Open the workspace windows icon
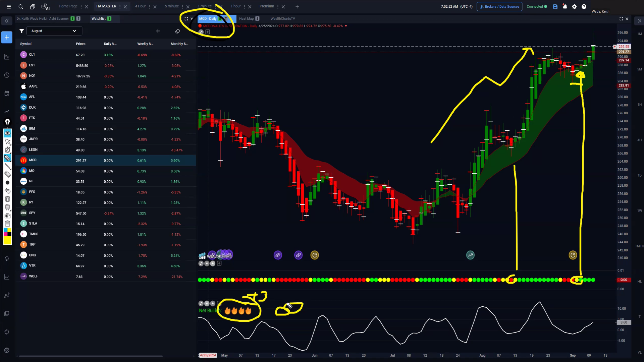This screenshot has height=362, width=644. (32, 6)
